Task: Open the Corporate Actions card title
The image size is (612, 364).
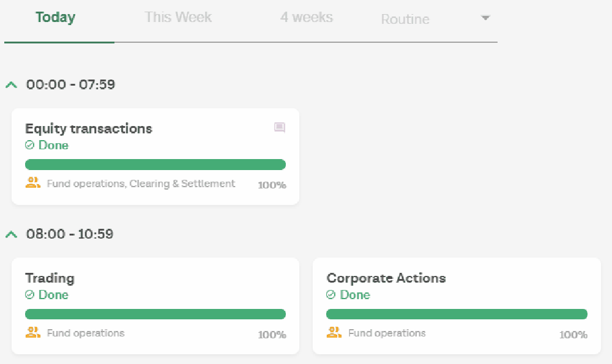Action: [x=386, y=278]
